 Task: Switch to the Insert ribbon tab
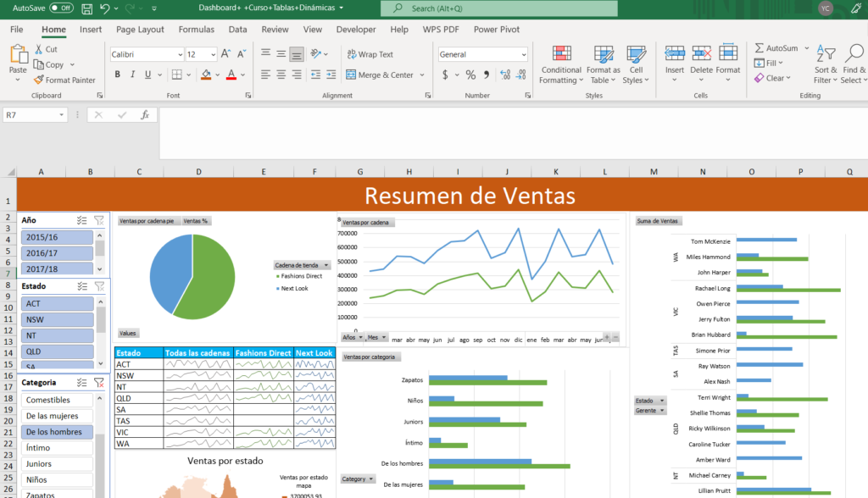pos(91,30)
